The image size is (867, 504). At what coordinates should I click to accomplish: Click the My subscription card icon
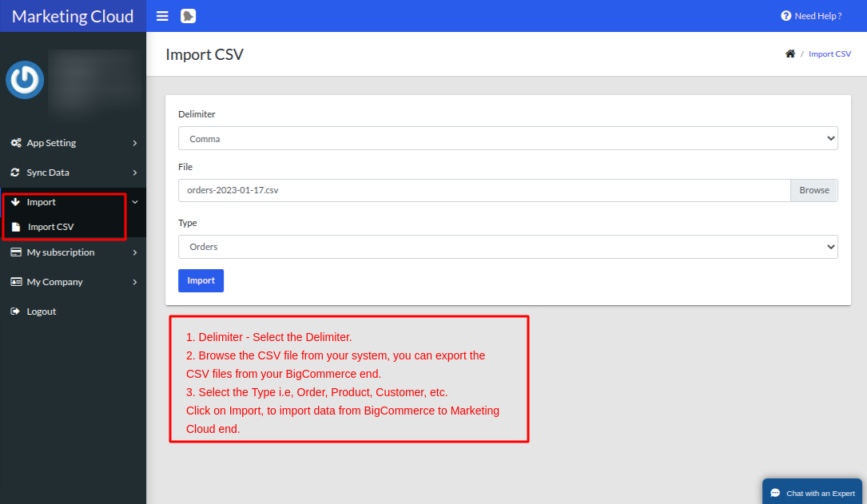point(16,252)
